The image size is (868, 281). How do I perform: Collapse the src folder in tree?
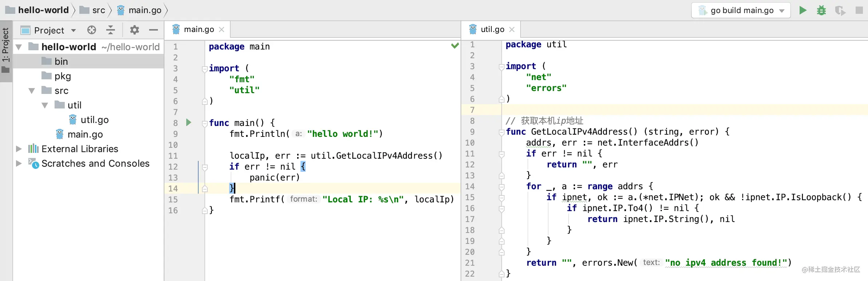coord(32,91)
